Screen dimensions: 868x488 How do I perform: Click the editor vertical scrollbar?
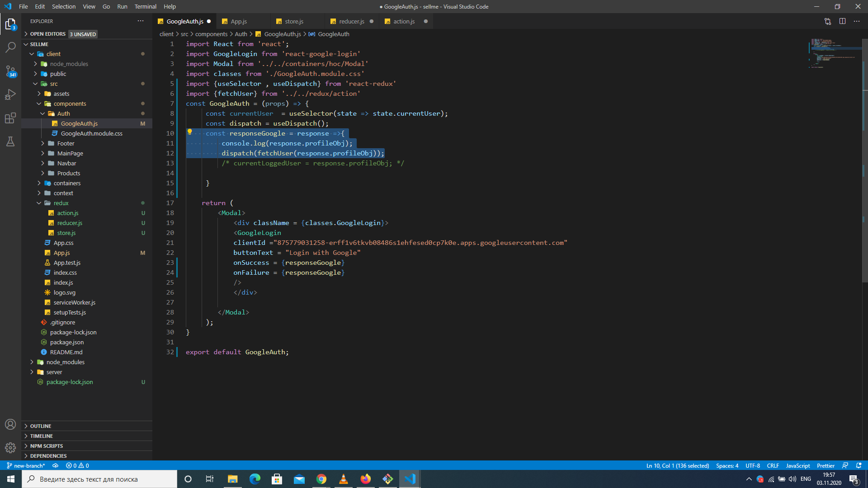(x=865, y=160)
